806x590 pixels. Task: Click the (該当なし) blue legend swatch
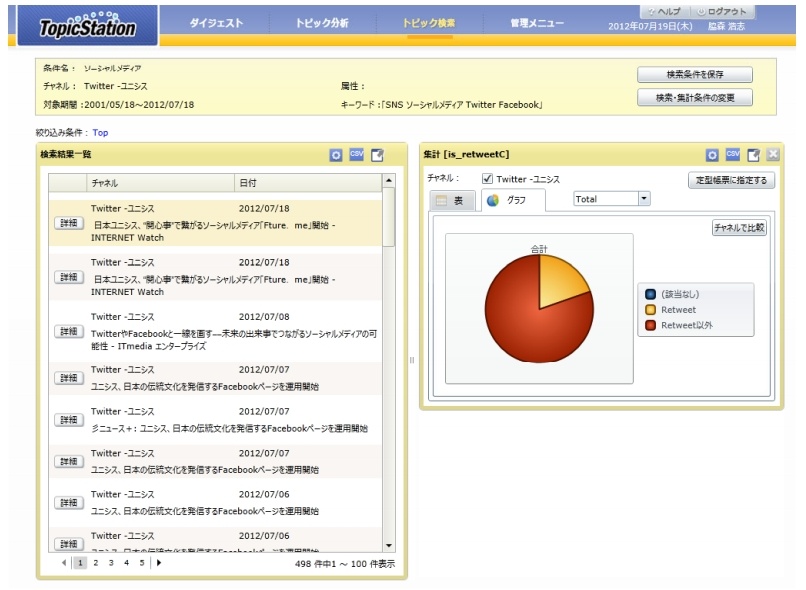click(x=650, y=294)
